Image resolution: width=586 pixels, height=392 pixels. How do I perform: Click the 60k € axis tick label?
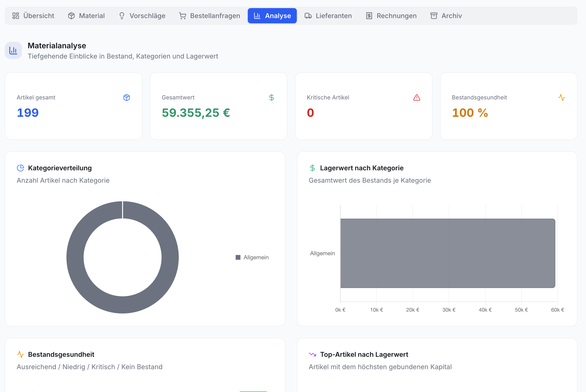click(x=557, y=310)
